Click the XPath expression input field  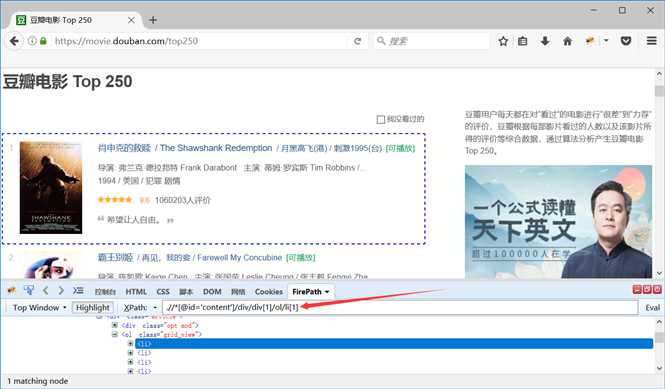click(400, 307)
